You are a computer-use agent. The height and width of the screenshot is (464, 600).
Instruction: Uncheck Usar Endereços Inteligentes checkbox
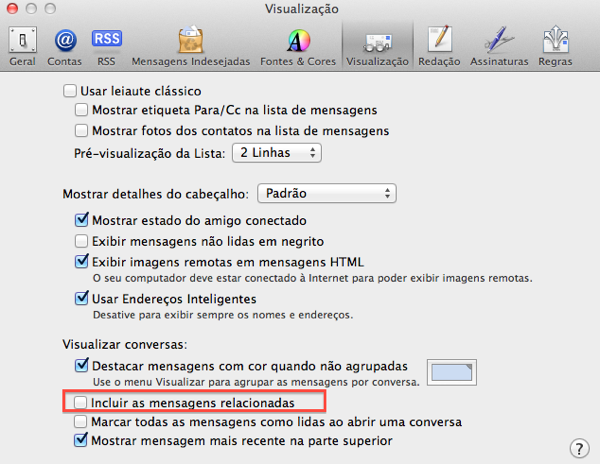click(x=82, y=298)
